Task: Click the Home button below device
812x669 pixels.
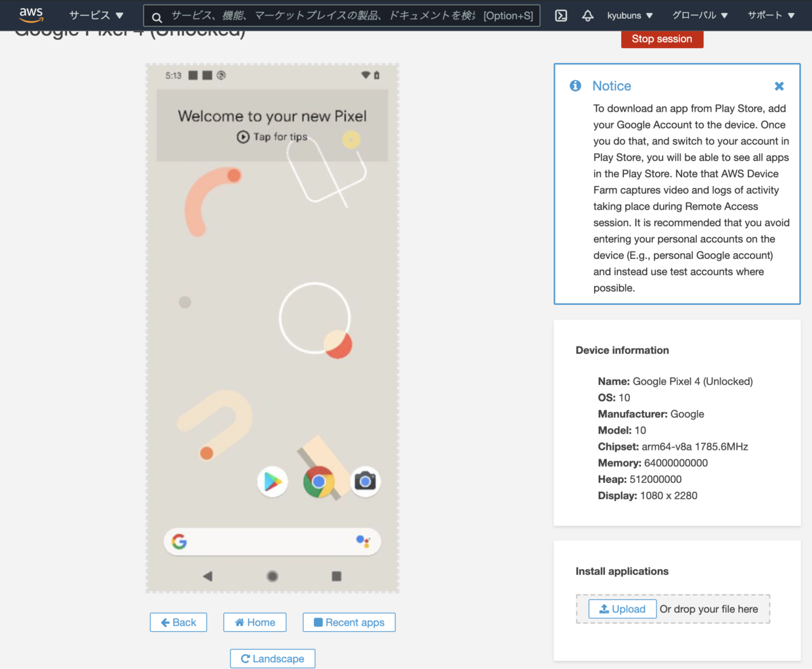Action: pyautogui.click(x=254, y=622)
